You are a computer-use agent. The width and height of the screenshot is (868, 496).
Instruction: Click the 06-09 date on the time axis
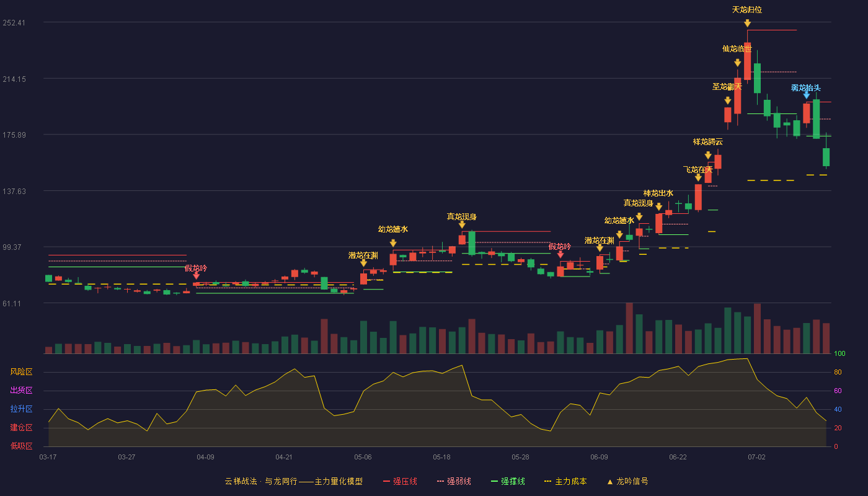(599, 457)
